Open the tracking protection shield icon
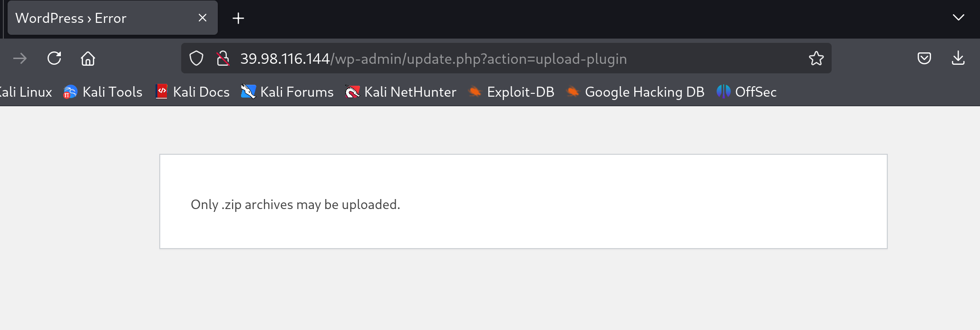The image size is (980, 330). (196, 59)
